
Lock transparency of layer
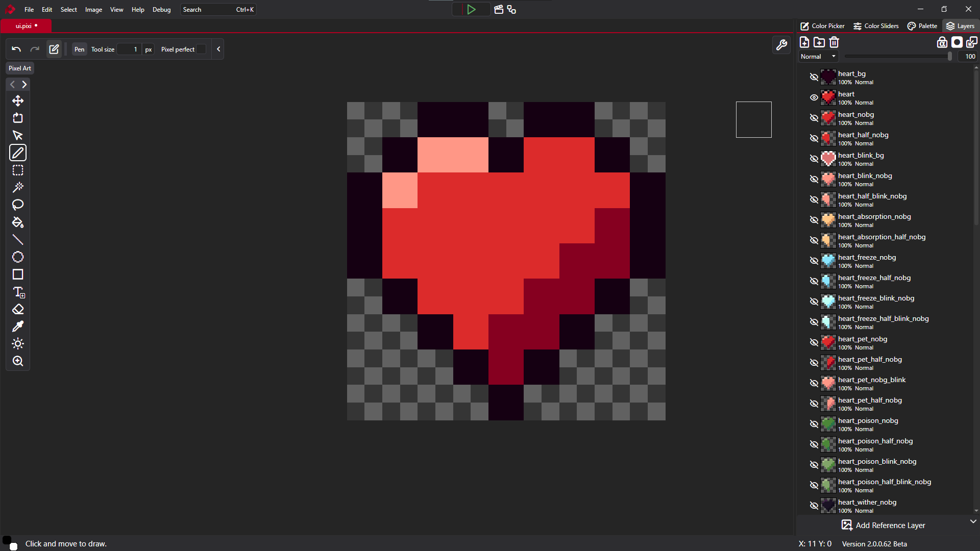click(x=942, y=42)
